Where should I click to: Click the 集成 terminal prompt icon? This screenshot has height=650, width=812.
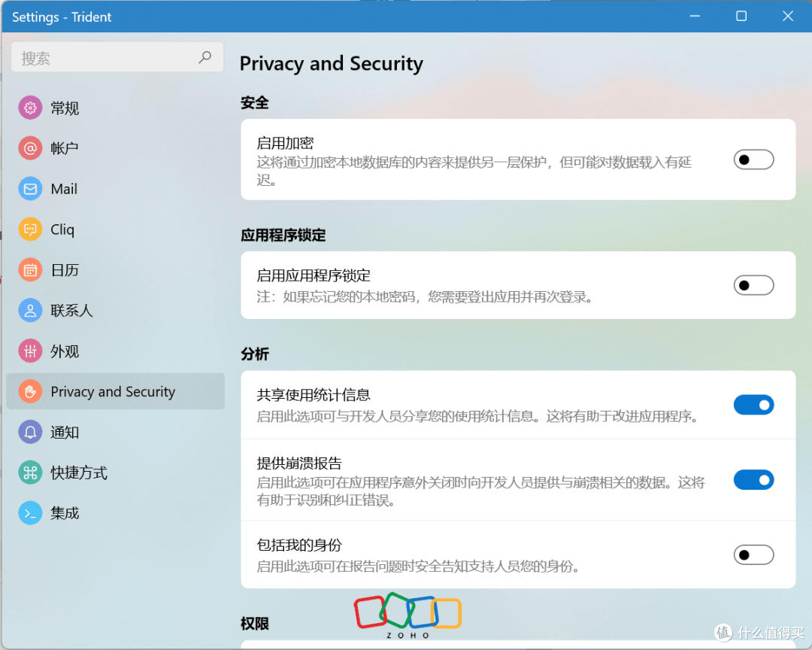[30, 512]
